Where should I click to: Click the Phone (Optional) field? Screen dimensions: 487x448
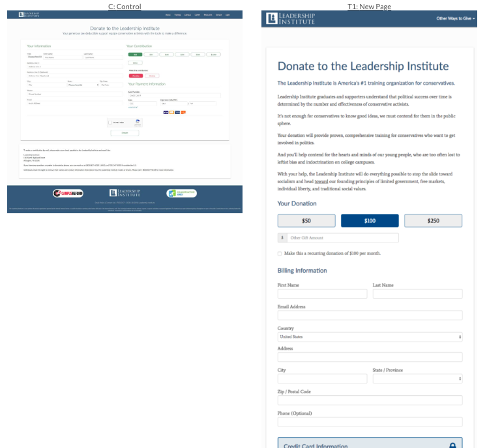click(370, 422)
